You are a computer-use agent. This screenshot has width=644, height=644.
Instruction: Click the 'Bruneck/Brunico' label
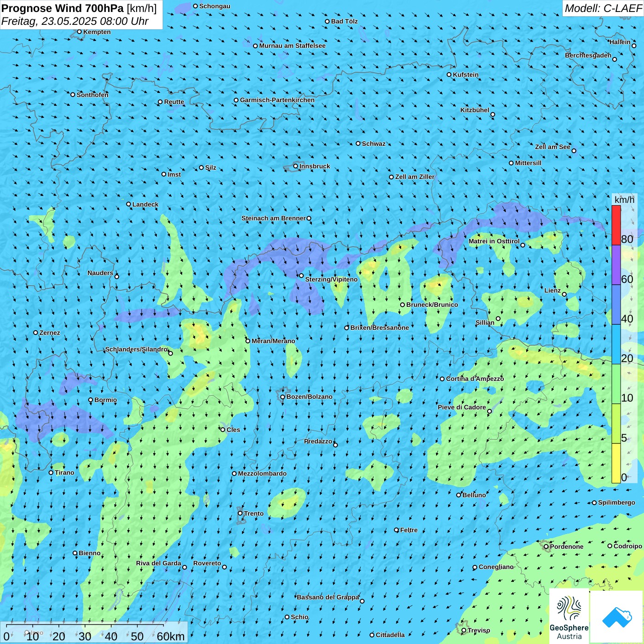pos(432,305)
